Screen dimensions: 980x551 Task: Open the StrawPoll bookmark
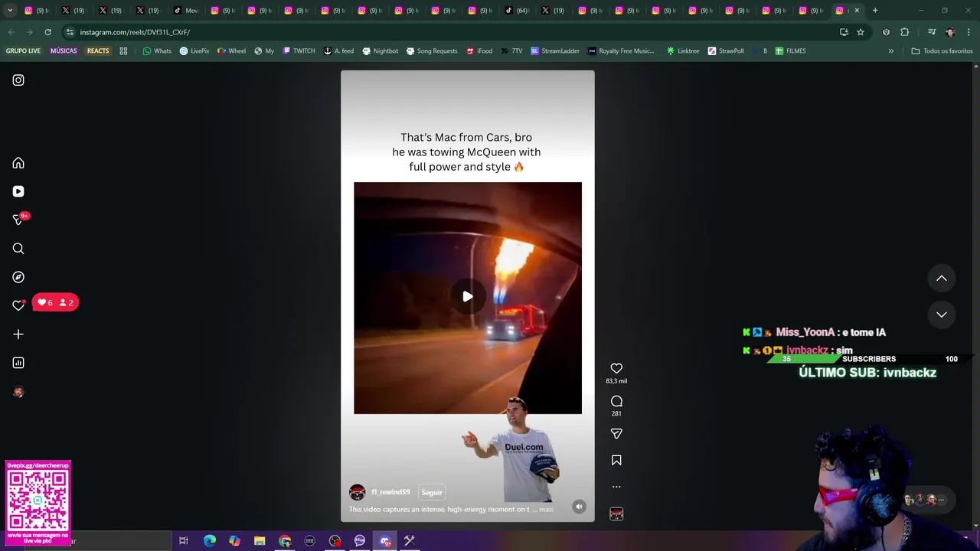pyautogui.click(x=726, y=51)
